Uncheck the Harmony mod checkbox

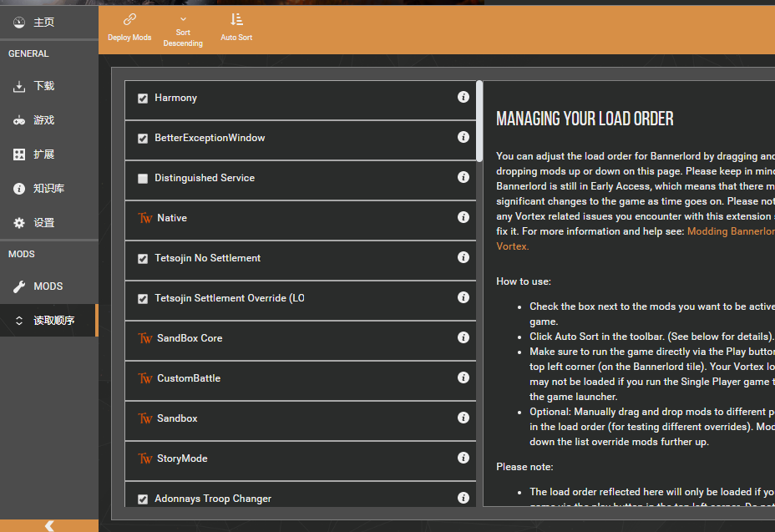[143, 99]
